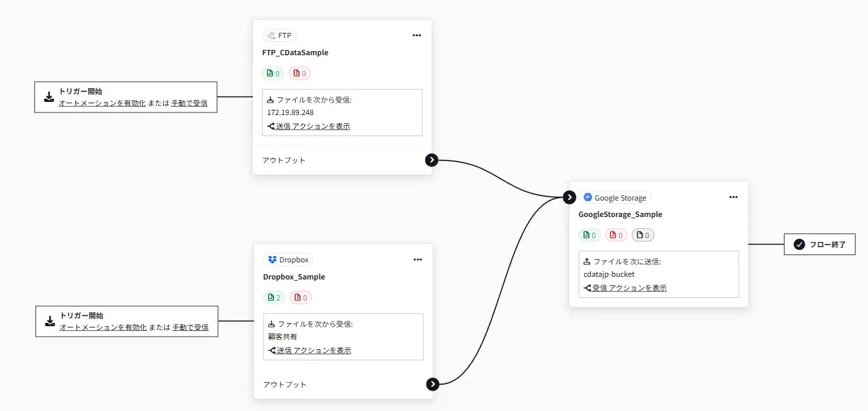Click the download icon beside the Dropbox trigger
Image resolution: width=868 pixels, height=411 pixels.
[x=49, y=321]
